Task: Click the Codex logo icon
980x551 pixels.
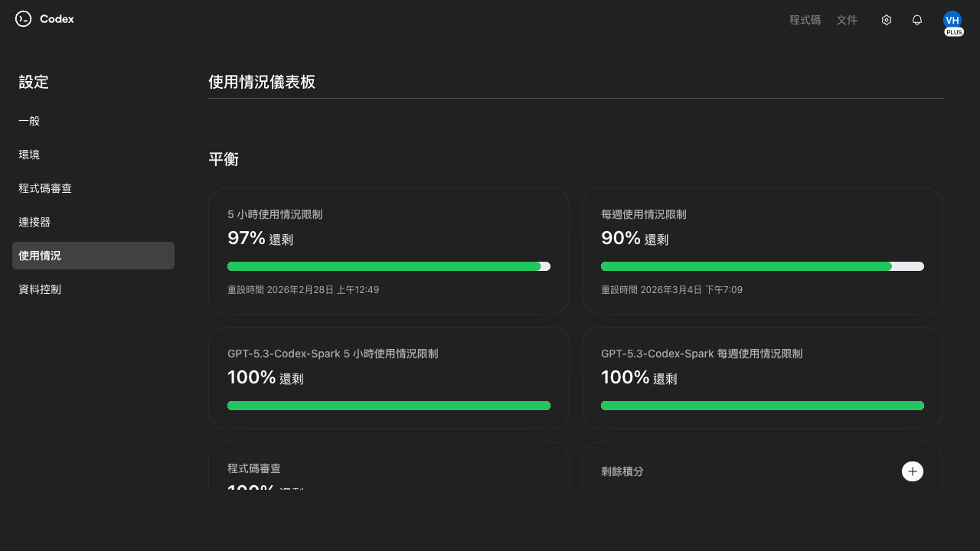Action: tap(23, 19)
